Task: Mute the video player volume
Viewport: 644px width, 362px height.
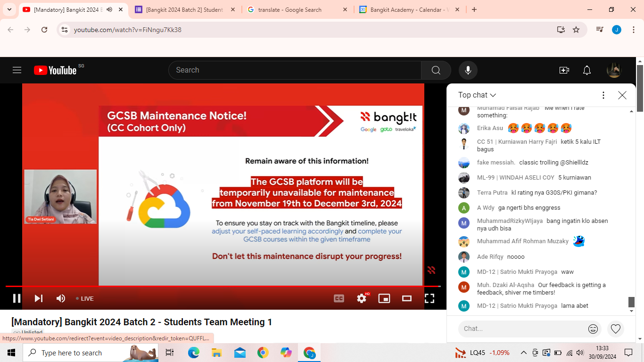Action: [x=61, y=298]
